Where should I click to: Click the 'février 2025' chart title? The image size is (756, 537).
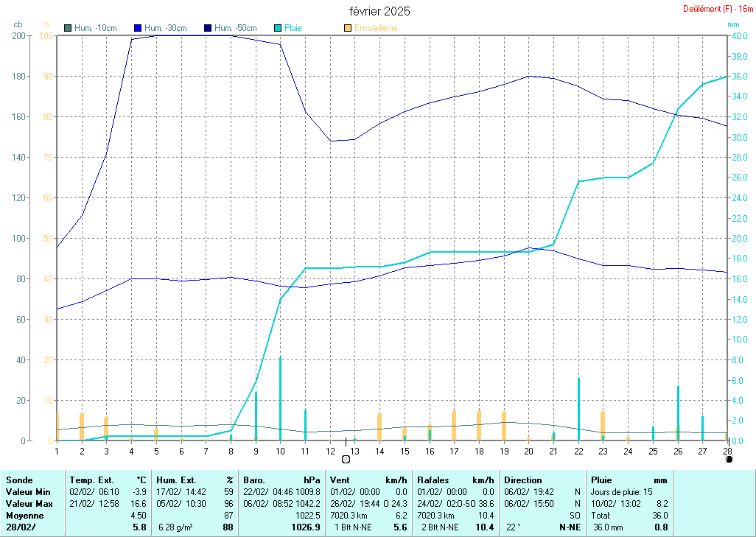[x=379, y=11]
